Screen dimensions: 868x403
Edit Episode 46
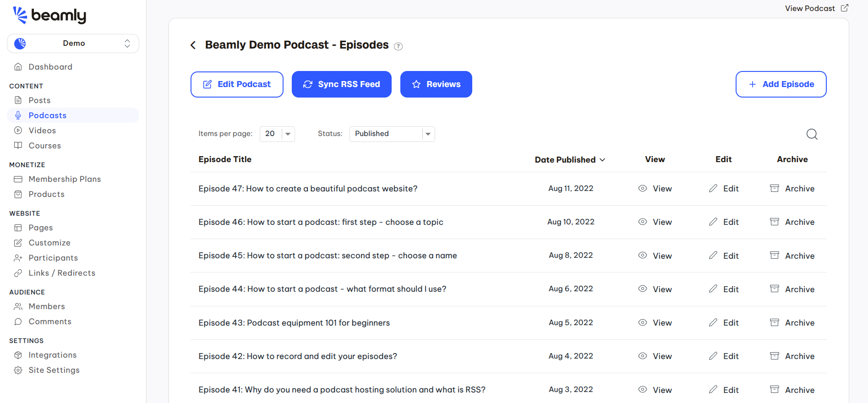click(x=724, y=222)
